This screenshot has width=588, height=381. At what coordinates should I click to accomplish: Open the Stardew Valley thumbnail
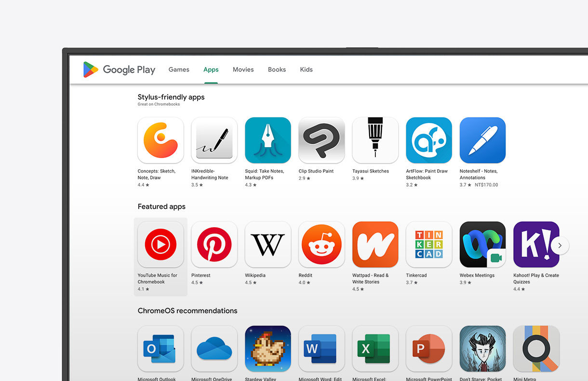point(267,349)
